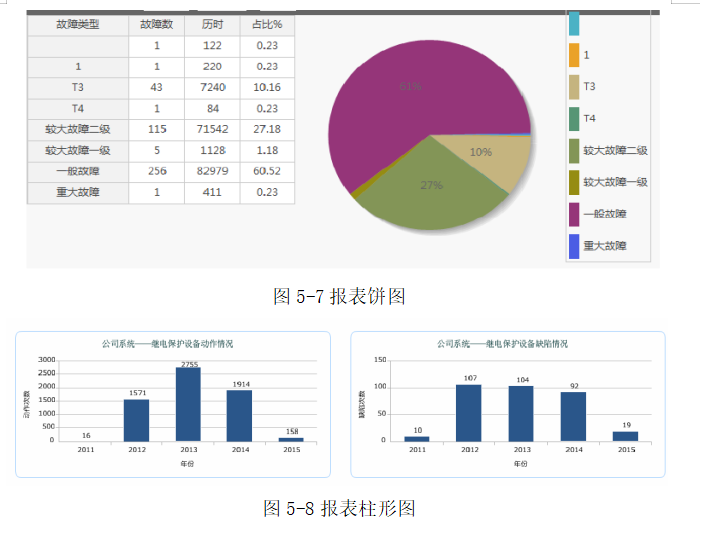Image resolution: width=704 pixels, height=533 pixels.
Task: Click the 故障数 column header
Action: (156, 25)
